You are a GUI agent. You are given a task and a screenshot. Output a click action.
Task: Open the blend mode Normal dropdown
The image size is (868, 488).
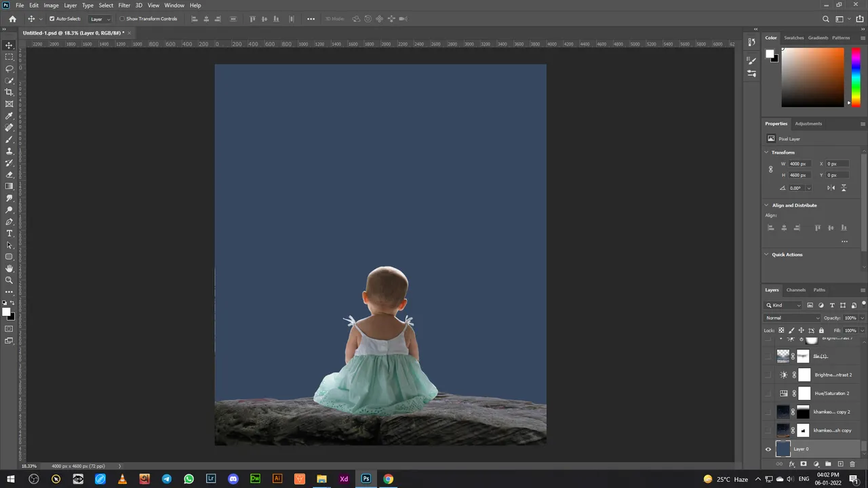click(792, 318)
